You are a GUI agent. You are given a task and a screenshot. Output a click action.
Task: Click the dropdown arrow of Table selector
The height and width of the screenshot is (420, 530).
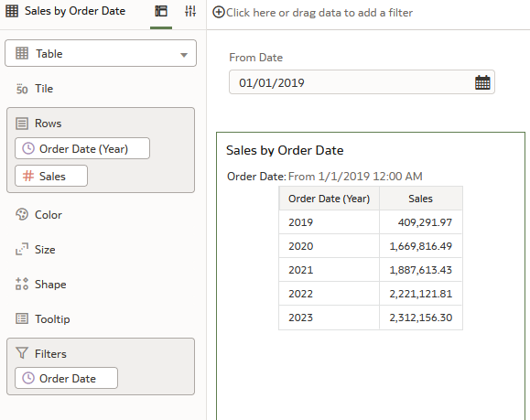(184, 55)
